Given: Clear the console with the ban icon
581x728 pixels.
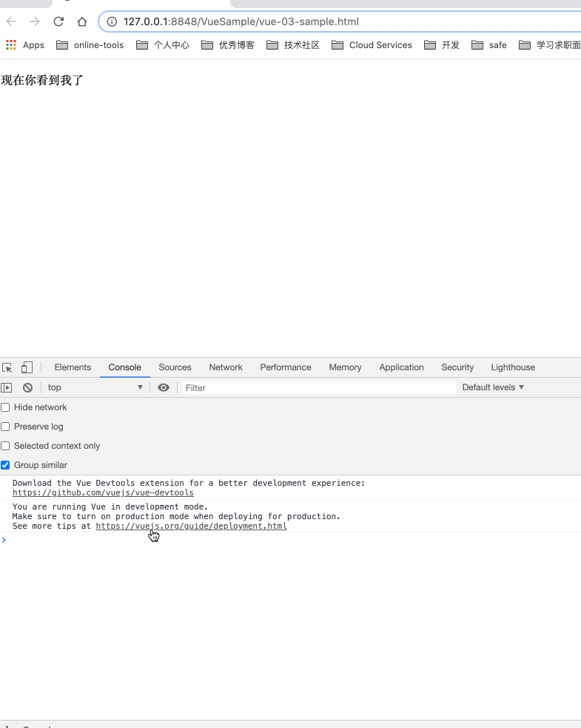Looking at the screenshot, I should tap(28, 387).
